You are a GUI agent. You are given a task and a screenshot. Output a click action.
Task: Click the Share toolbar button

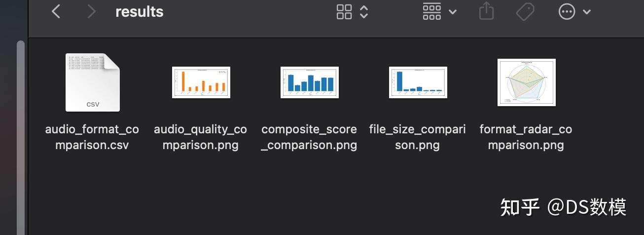(486, 11)
